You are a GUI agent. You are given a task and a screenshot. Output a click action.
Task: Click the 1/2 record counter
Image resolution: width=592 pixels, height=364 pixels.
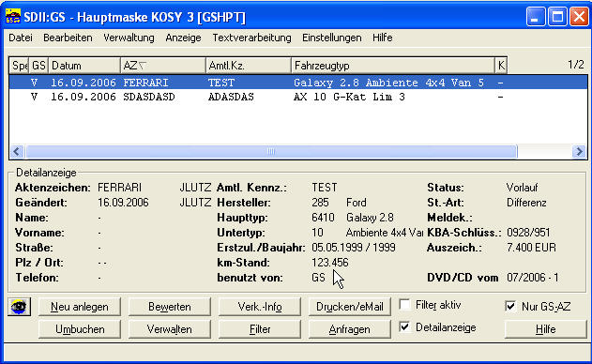point(576,65)
